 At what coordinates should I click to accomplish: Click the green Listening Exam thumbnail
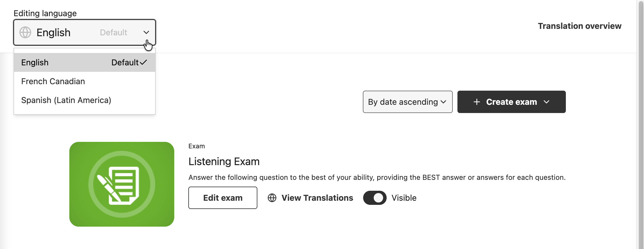(122, 184)
